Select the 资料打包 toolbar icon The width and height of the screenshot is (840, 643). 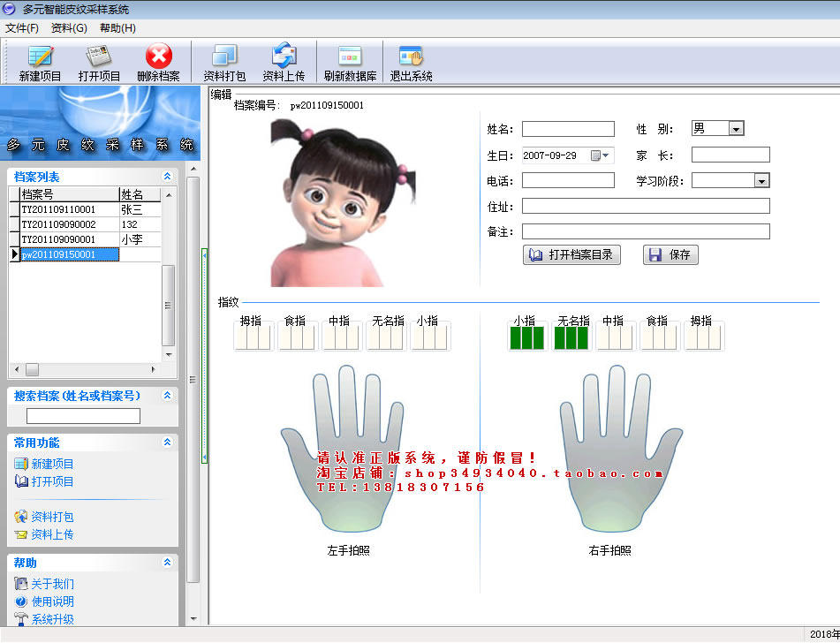coord(224,63)
